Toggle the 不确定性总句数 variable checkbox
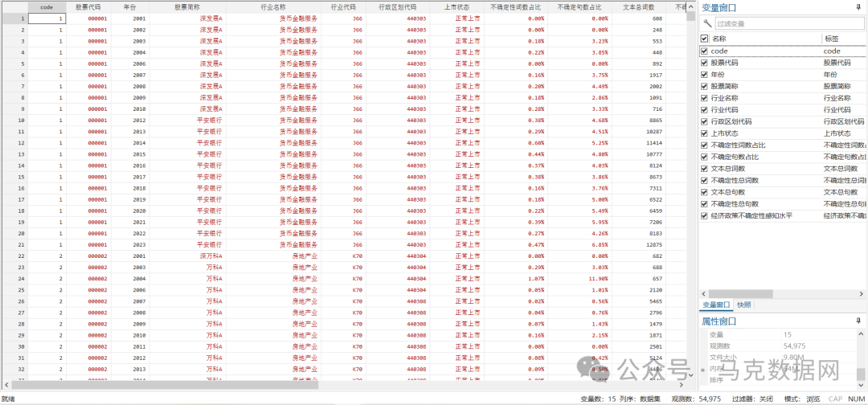 point(704,203)
